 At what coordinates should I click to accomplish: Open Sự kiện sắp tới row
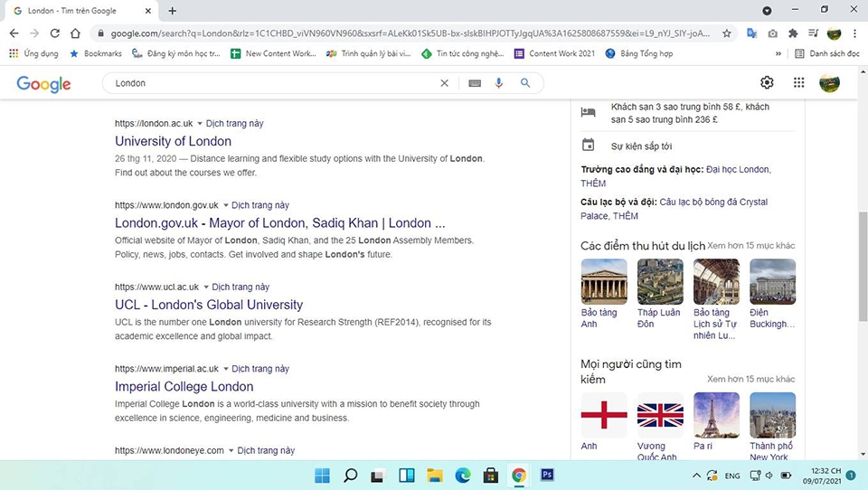pyautogui.click(x=688, y=146)
